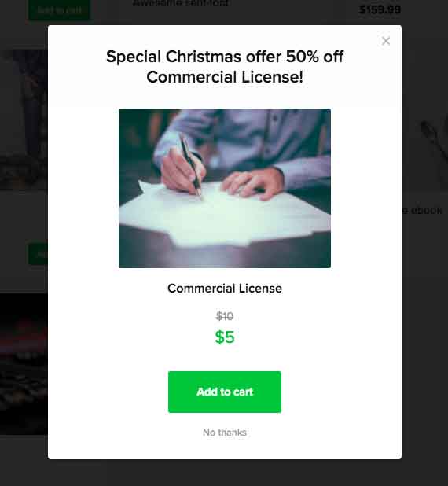Click the dimmed $159.99 price in background

[380, 9]
